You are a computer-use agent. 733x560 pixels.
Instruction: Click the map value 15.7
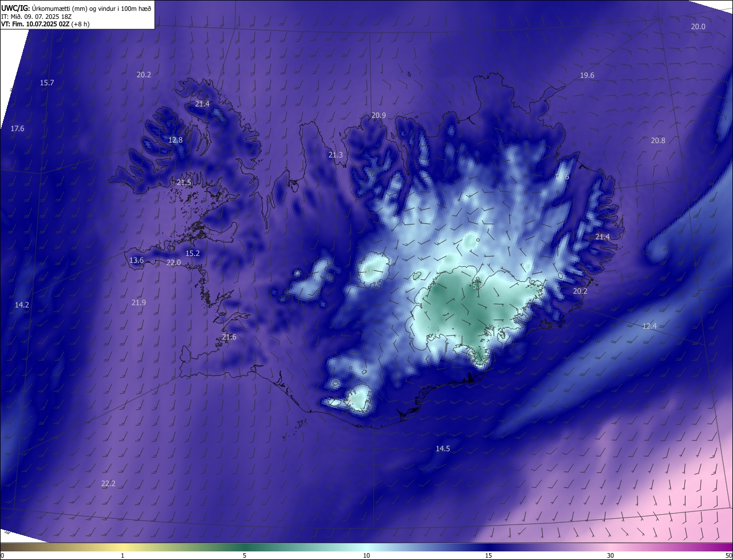(x=47, y=83)
